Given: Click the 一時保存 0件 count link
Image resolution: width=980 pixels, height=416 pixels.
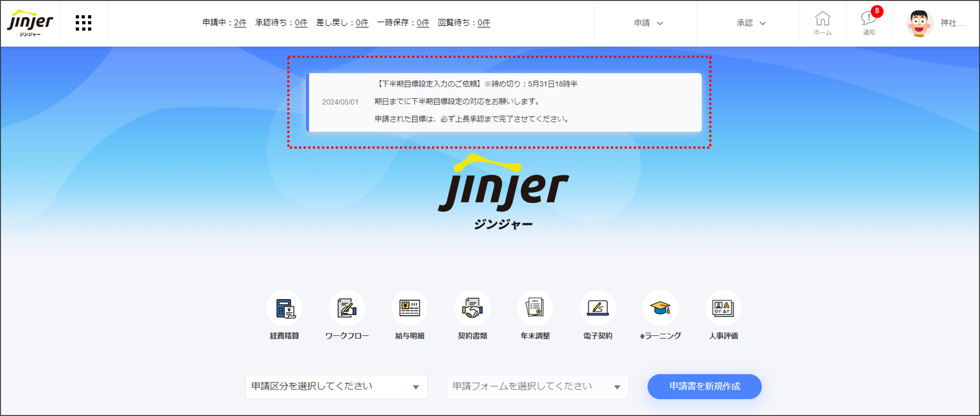Looking at the screenshot, I should [x=423, y=23].
